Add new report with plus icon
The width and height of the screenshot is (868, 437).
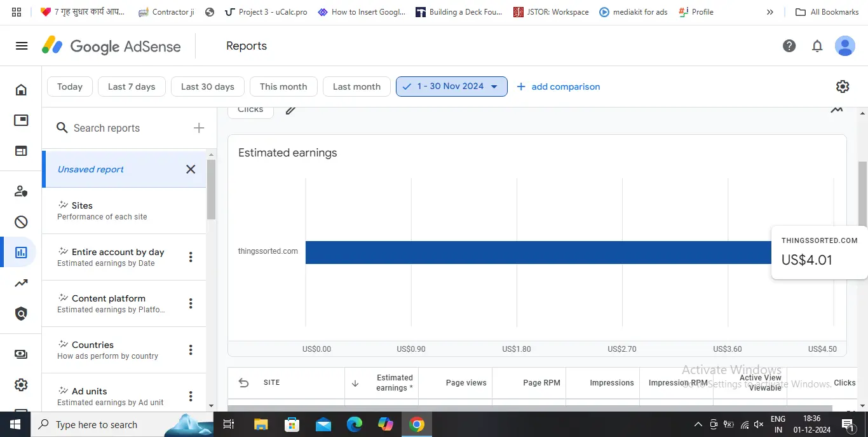tap(199, 128)
